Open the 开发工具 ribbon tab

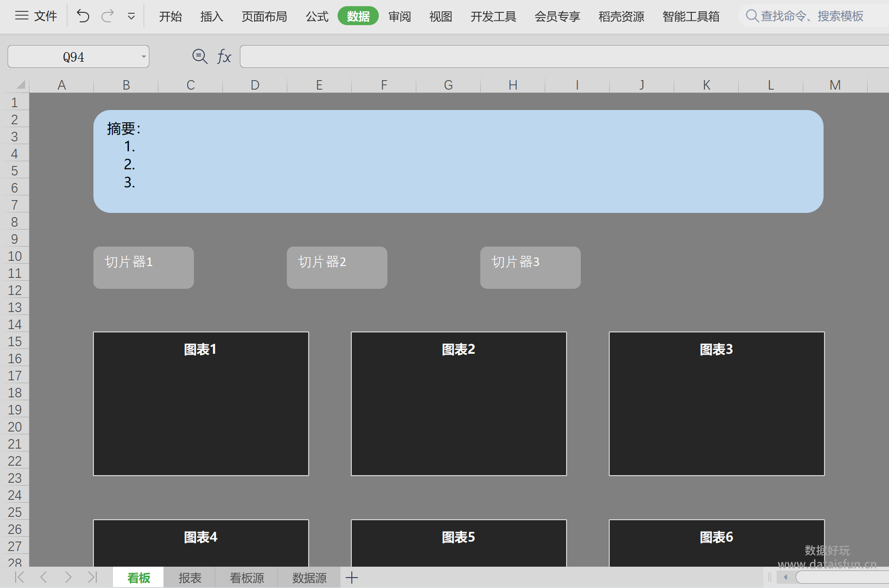493,17
